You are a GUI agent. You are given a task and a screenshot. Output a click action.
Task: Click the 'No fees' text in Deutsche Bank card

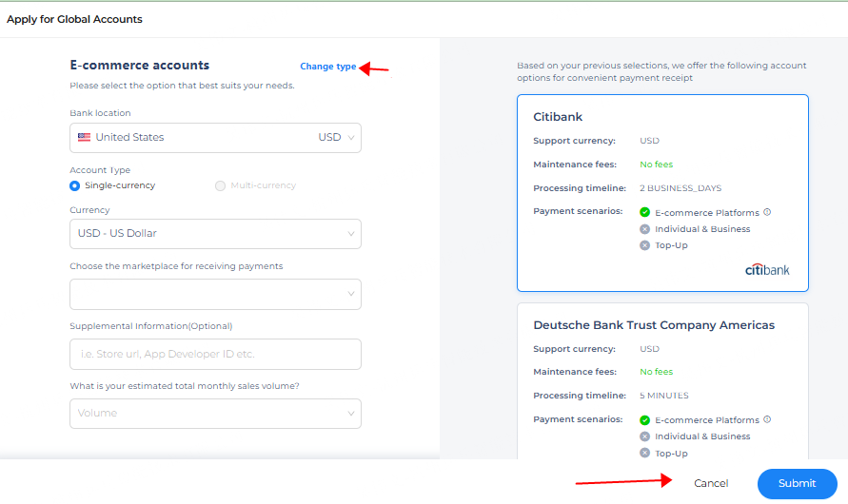pyautogui.click(x=656, y=372)
